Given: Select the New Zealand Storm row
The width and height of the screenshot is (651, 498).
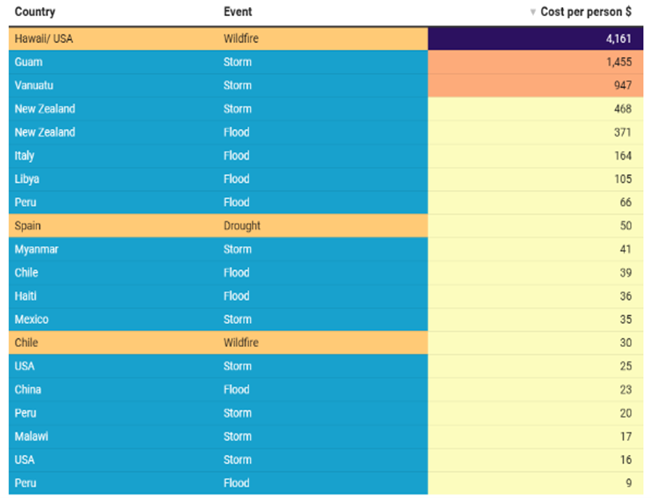Looking at the screenshot, I should tap(326, 109).
